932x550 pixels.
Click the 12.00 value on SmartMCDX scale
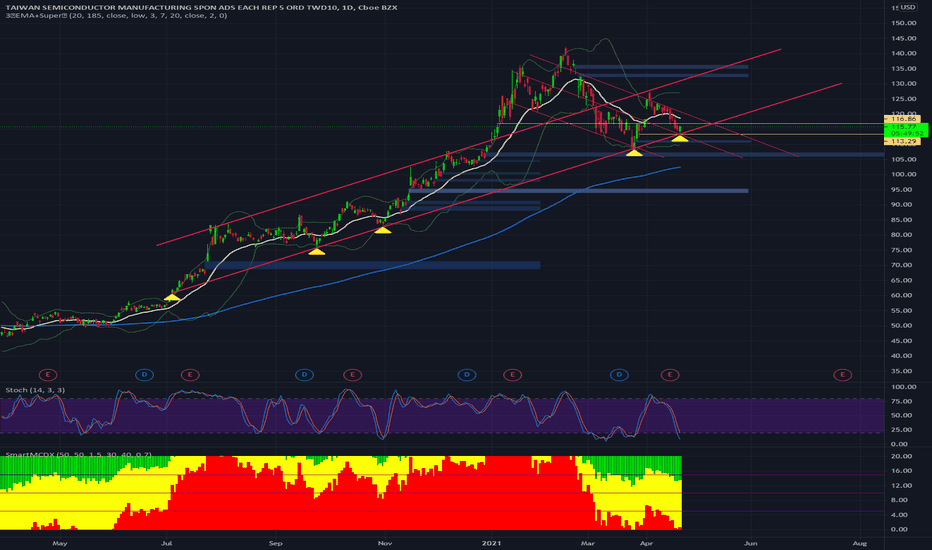[899, 485]
